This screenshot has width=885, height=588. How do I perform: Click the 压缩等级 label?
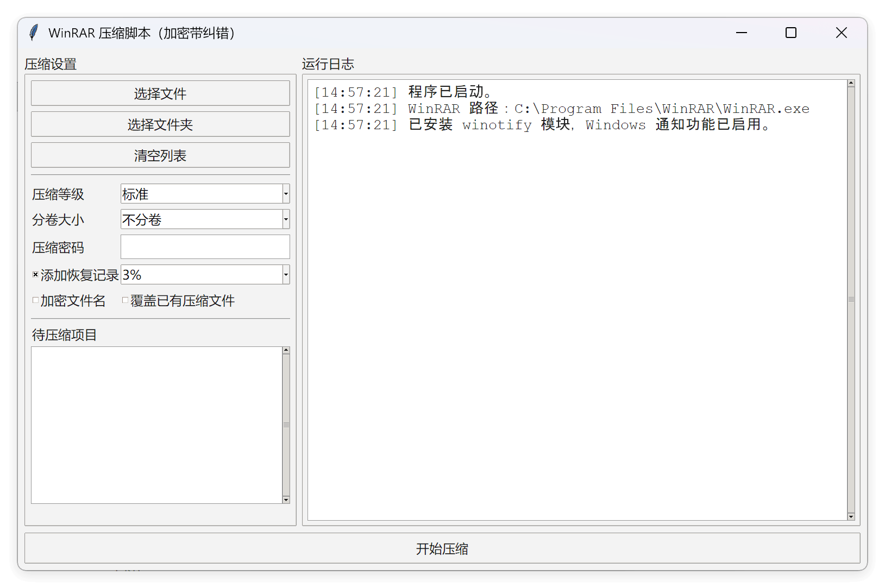(x=58, y=194)
